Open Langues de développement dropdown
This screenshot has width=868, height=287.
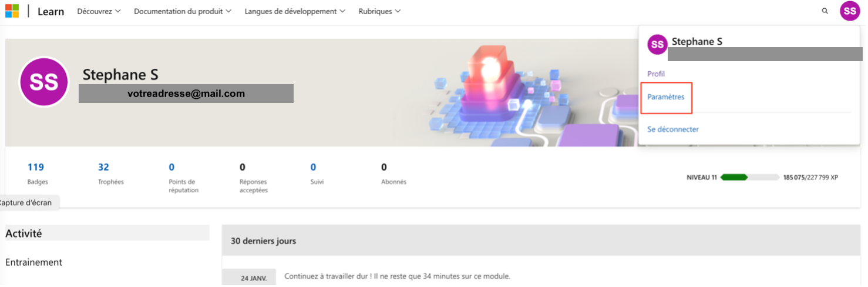tap(295, 11)
